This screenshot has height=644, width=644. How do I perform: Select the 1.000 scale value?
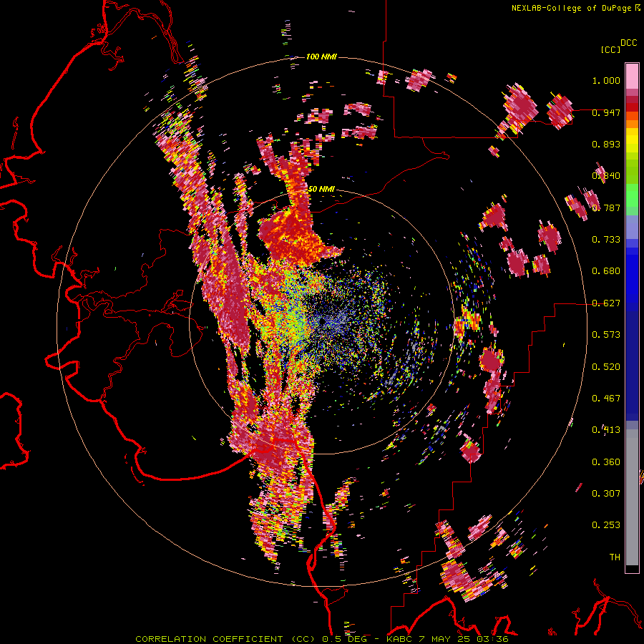606,80
